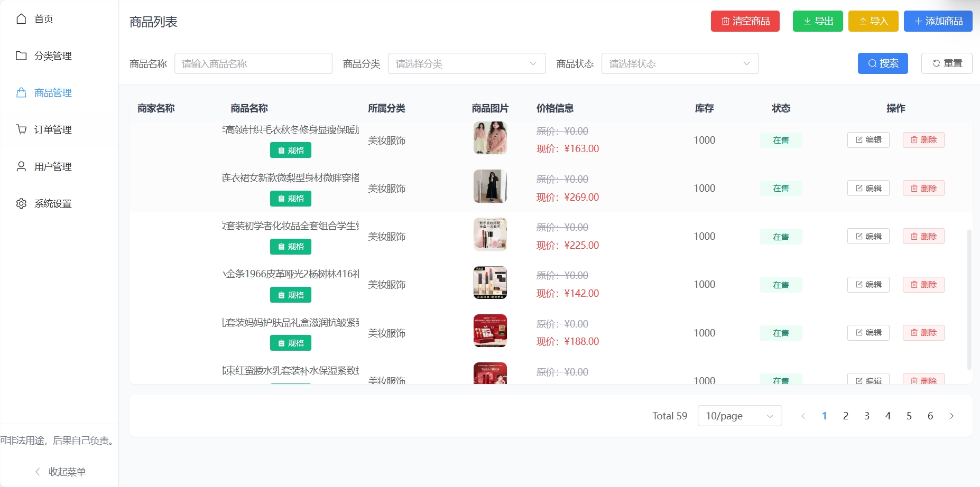This screenshot has width=980, height=487.
Task: Click the upload icon on 导入 button
Action: [863, 21]
